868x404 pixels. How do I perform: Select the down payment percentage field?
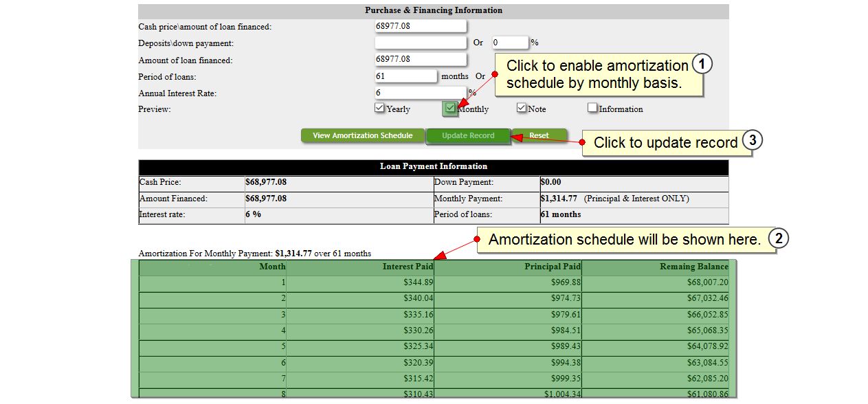tap(509, 43)
